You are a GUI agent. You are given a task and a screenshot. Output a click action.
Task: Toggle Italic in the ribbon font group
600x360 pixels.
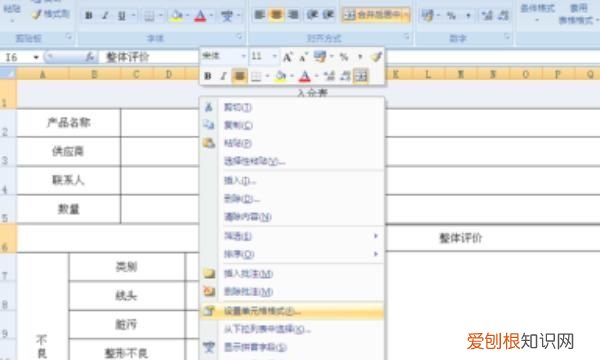click(x=104, y=16)
